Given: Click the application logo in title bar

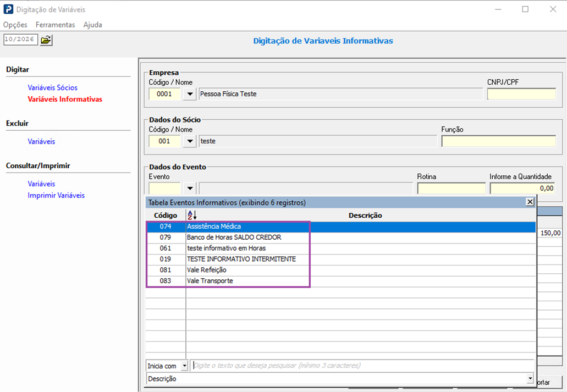Looking at the screenshot, I should coord(8,9).
